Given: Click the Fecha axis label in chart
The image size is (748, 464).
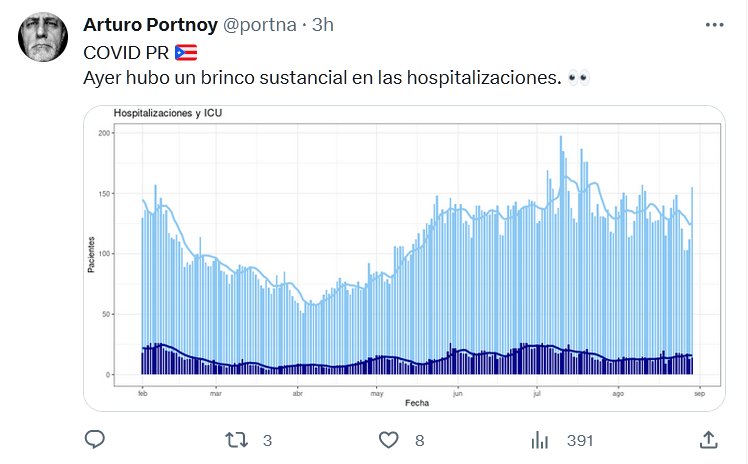Looking at the screenshot, I should [x=417, y=402].
